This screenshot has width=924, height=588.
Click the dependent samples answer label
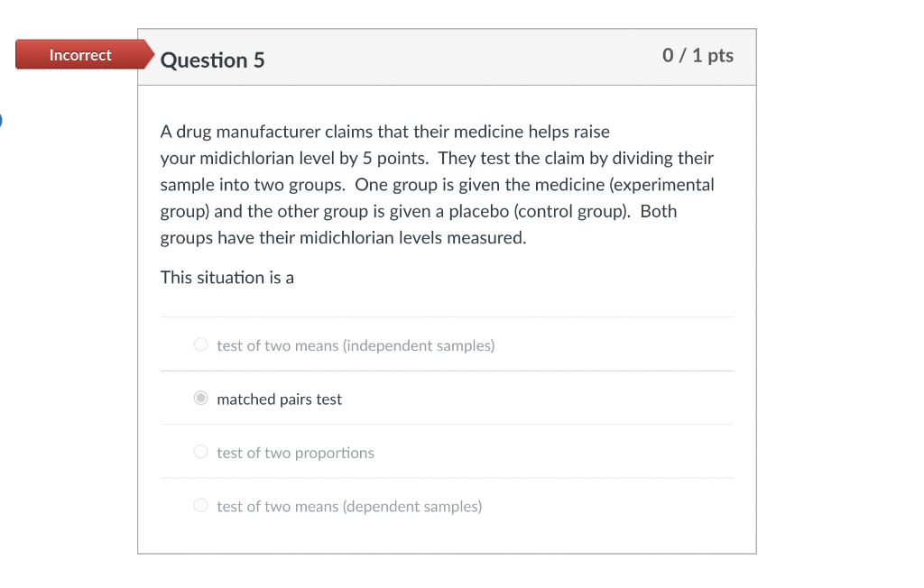pyautogui.click(x=349, y=506)
